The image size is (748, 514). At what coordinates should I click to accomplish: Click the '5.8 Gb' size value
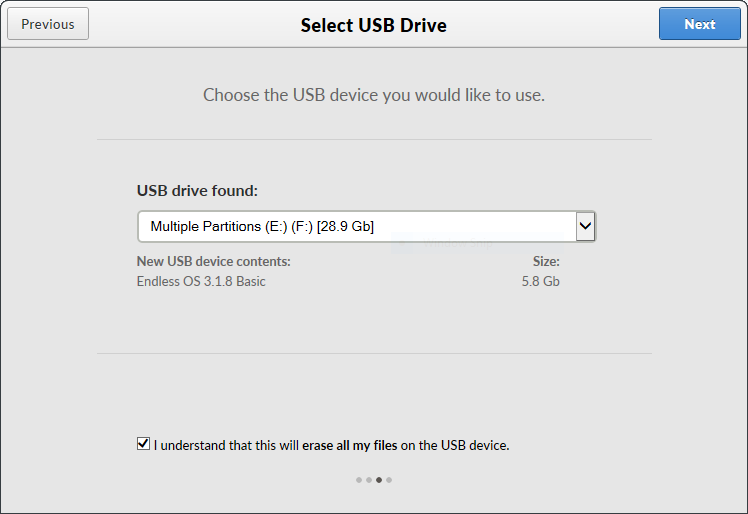tap(540, 282)
